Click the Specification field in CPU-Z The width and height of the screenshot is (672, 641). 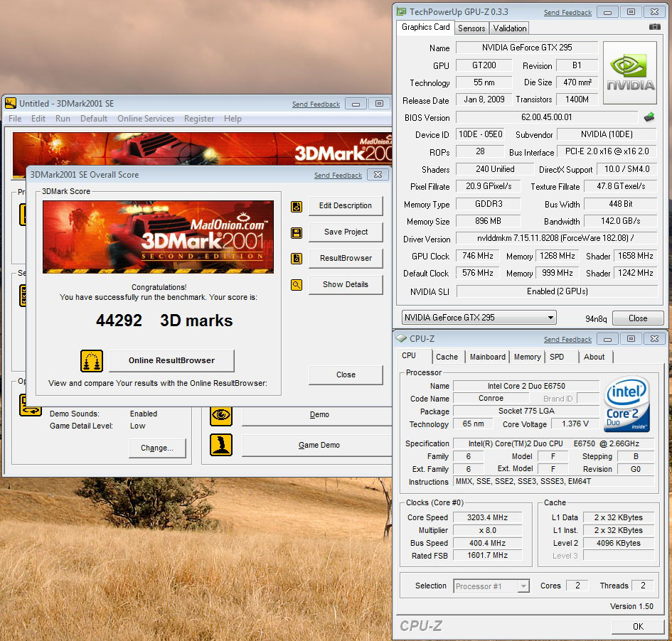pyautogui.click(x=553, y=443)
